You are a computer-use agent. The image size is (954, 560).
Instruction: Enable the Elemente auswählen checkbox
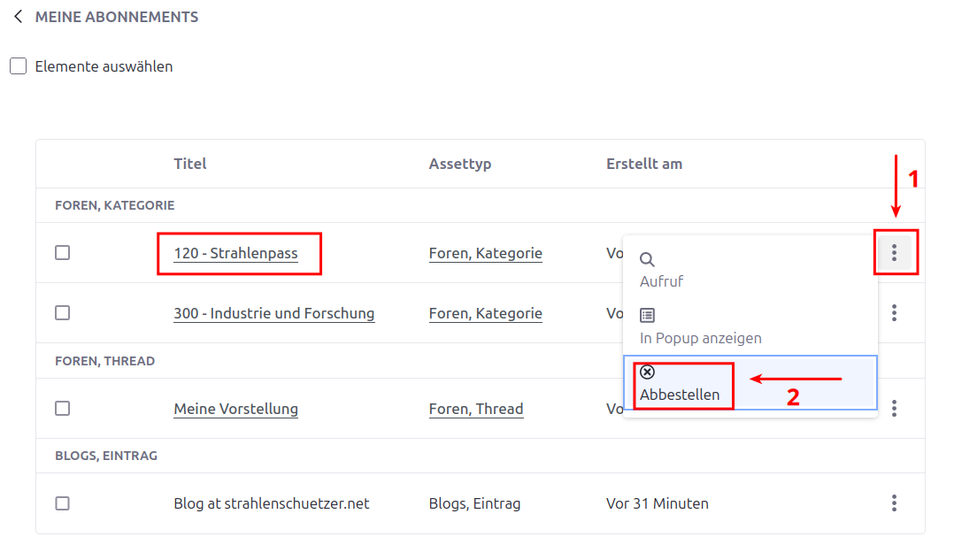[19, 66]
